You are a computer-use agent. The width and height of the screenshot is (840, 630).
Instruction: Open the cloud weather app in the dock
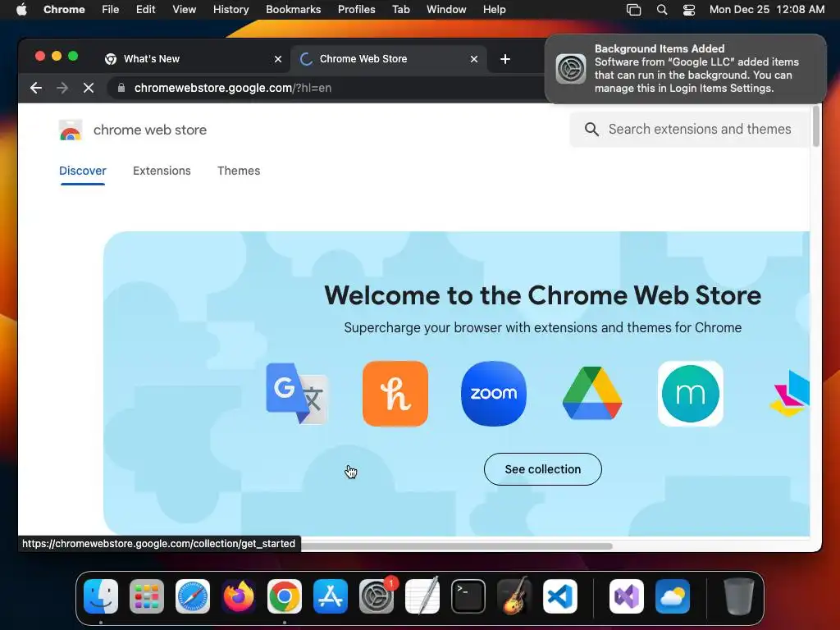[673, 596]
